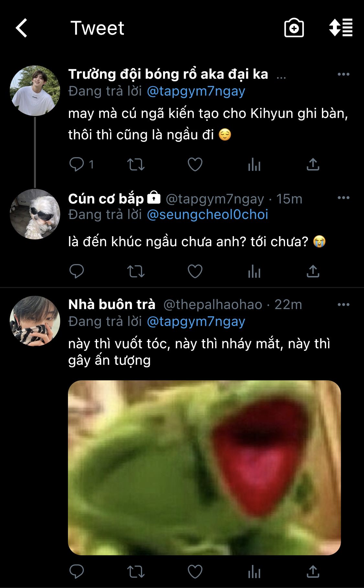Tap the camera plus icon in header
The height and width of the screenshot is (588, 364).
coord(294,28)
